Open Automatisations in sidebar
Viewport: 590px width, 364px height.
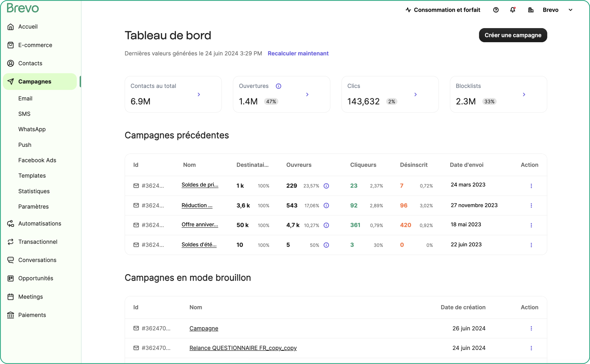coord(40,224)
